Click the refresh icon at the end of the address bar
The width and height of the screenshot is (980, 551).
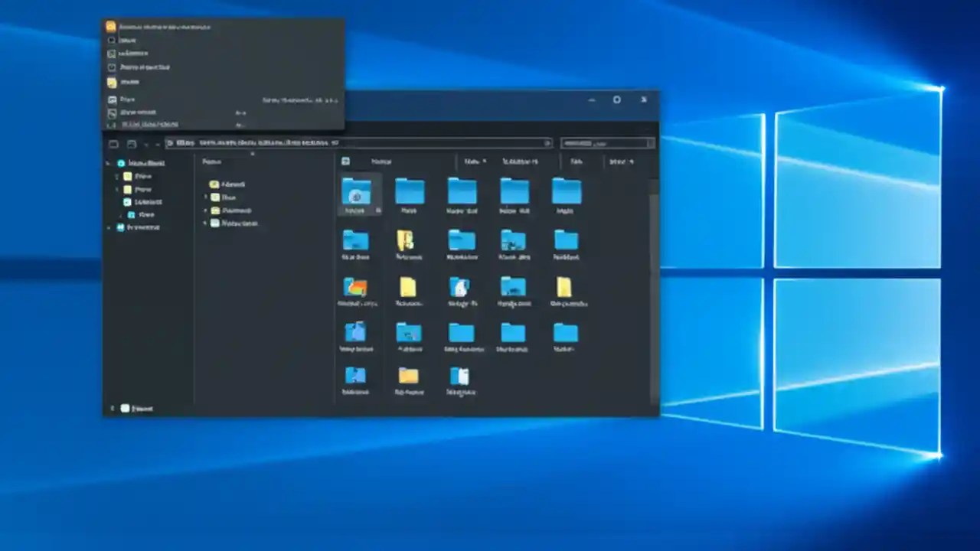[x=547, y=143]
